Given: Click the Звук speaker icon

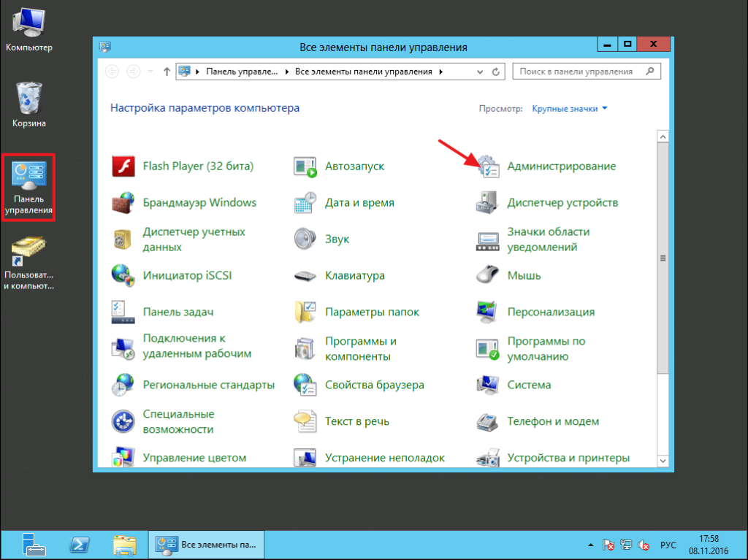Looking at the screenshot, I should coord(305,239).
